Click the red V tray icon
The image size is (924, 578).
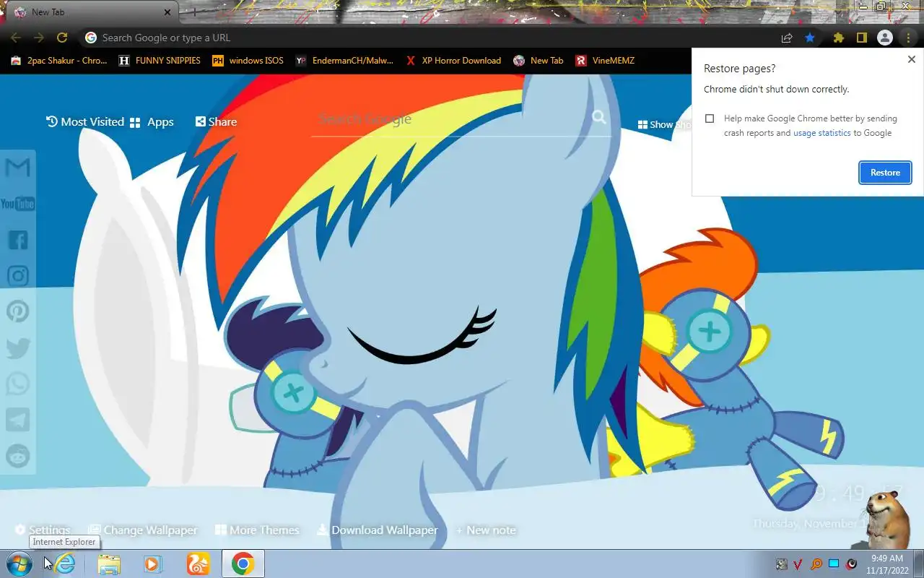coord(798,564)
